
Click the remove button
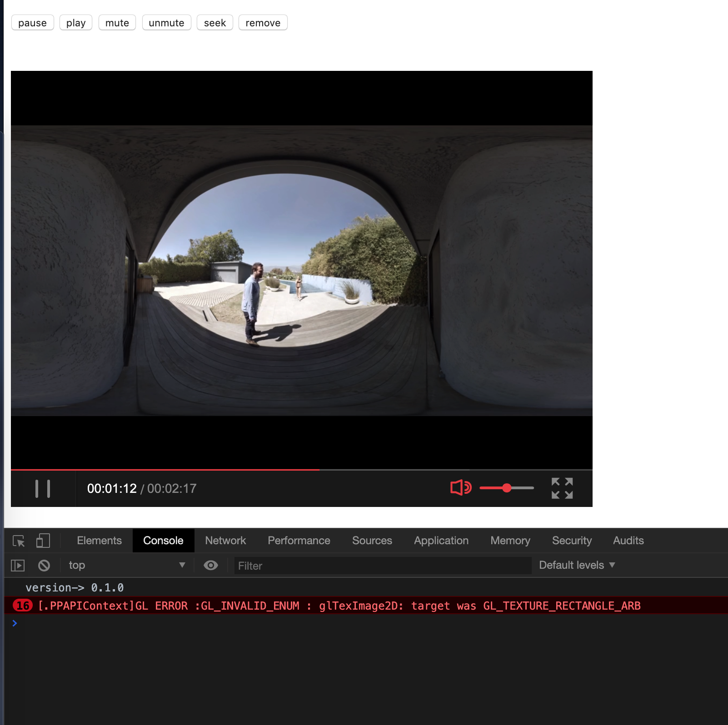pos(263,23)
